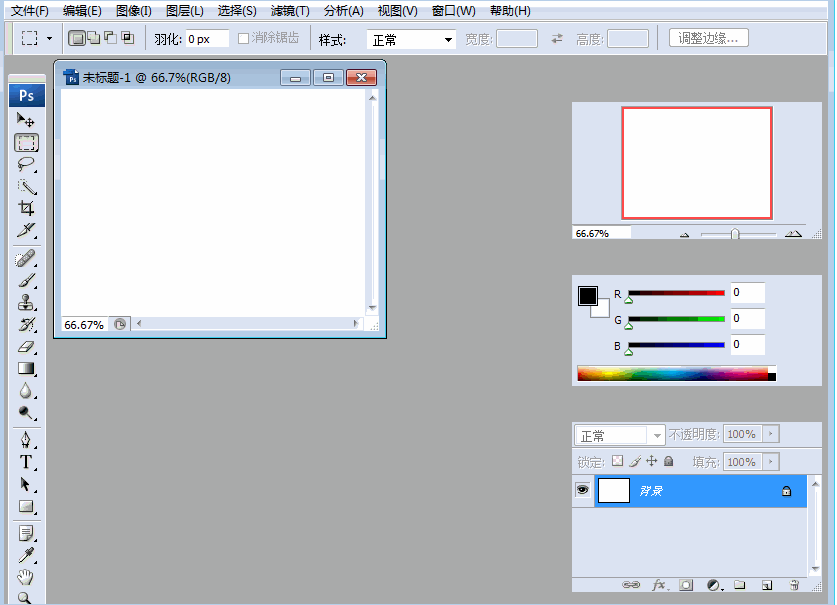Toggle lock position cross icon
This screenshot has width=837, height=605.
652,461
